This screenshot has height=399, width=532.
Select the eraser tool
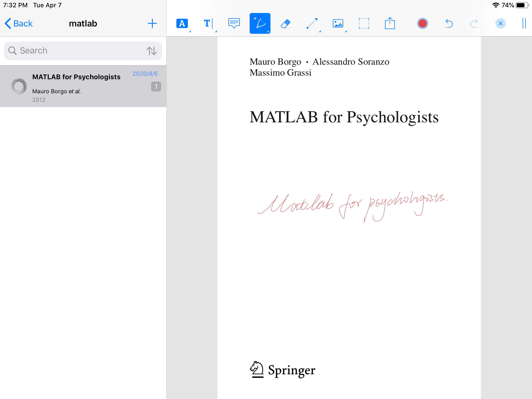[x=285, y=24]
